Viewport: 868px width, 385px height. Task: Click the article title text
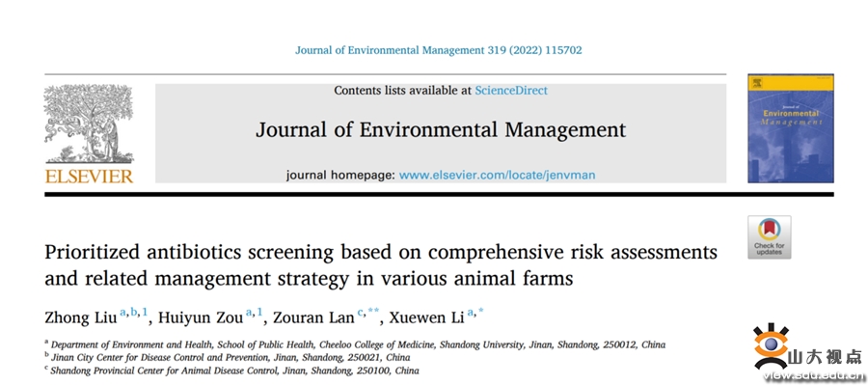(x=381, y=264)
